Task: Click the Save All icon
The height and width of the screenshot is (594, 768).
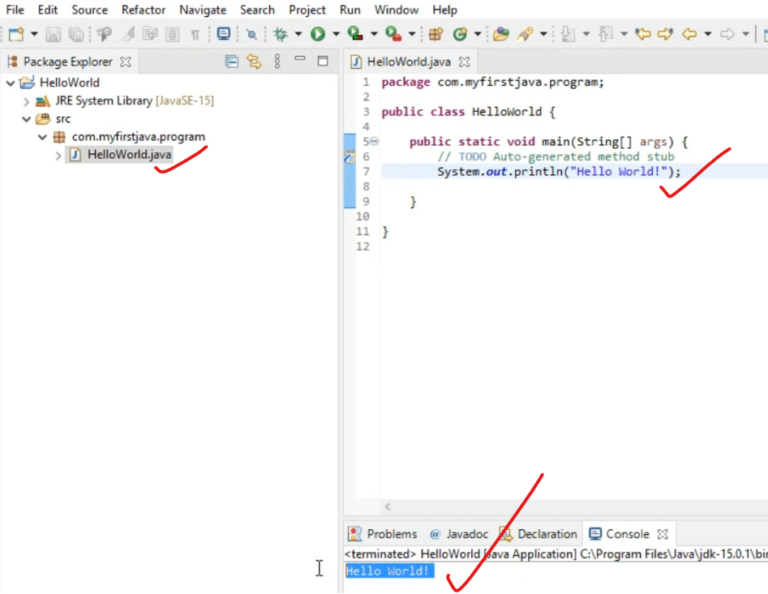Action: pos(76,34)
